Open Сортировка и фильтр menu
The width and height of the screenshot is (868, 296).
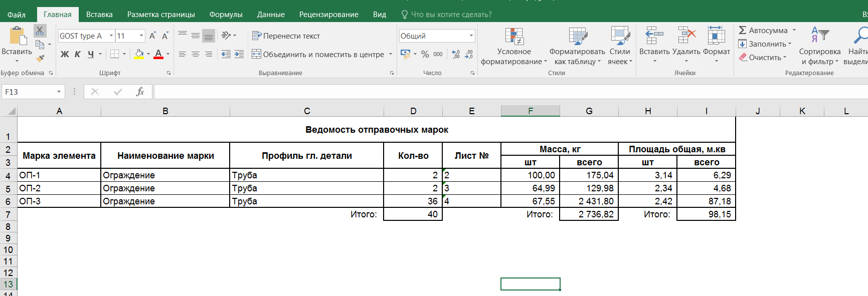point(820,47)
